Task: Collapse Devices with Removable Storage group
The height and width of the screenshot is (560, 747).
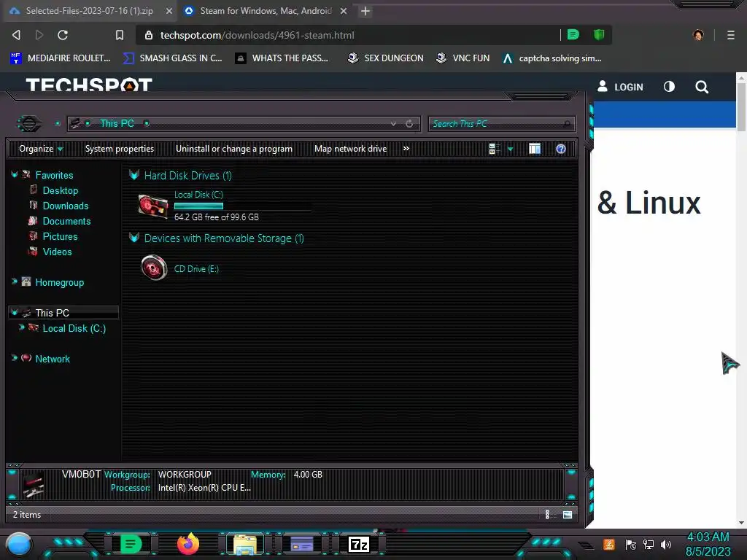Action: (x=134, y=238)
